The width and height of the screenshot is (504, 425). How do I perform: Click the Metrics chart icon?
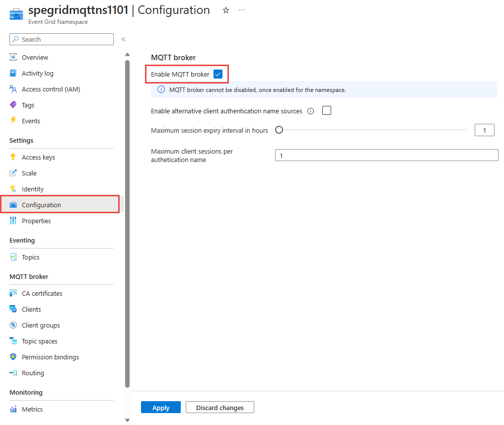(x=13, y=409)
